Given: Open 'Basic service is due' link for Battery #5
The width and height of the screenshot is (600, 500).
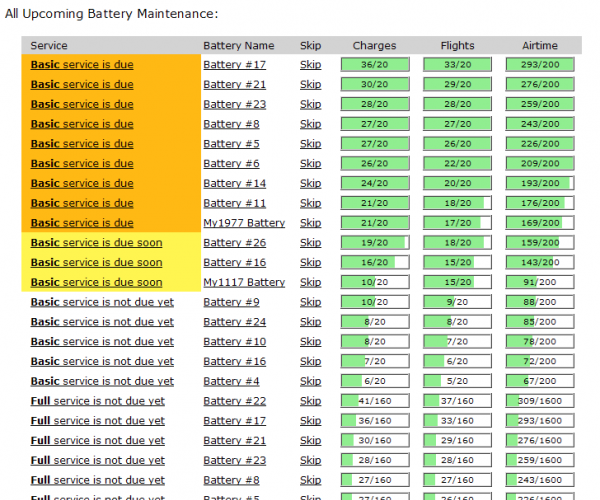Looking at the screenshot, I should pyautogui.click(x=82, y=144).
